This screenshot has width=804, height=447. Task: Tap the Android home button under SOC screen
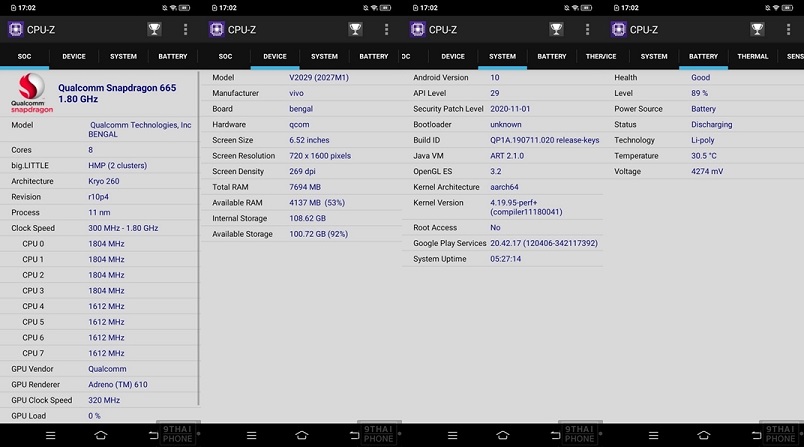tap(101, 435)
